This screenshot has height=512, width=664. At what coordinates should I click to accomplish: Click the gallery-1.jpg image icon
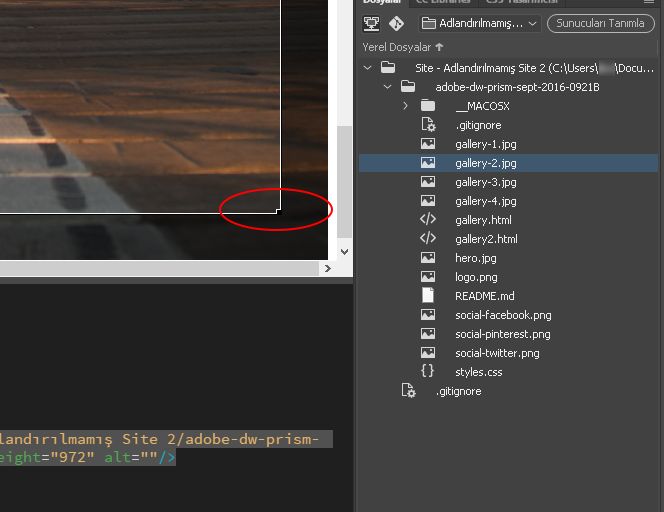428,144
